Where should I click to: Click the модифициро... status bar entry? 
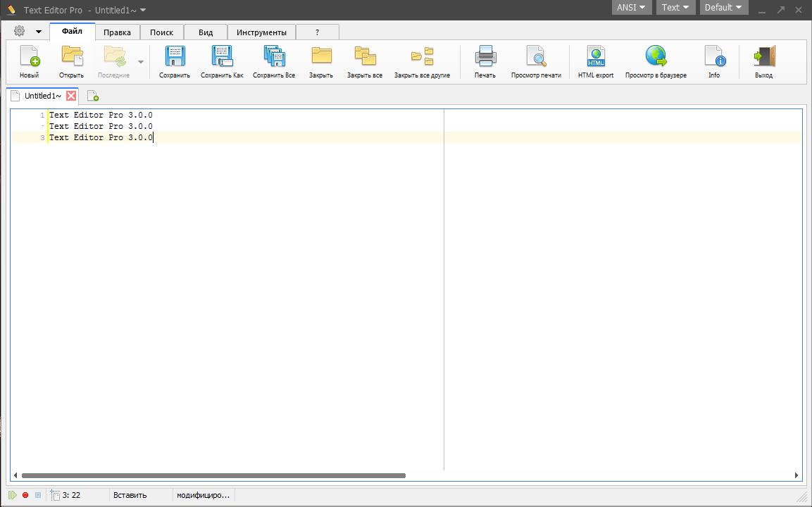point(203,495)
